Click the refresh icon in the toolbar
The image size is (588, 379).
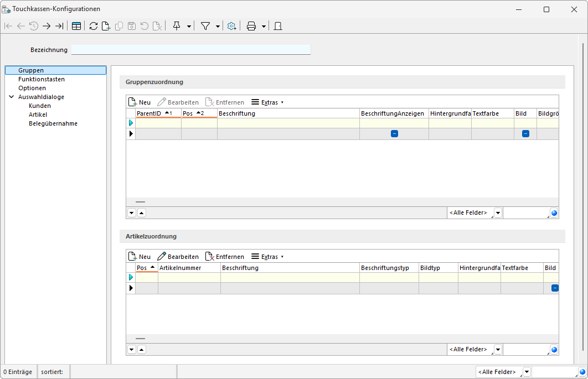click(x=93, y=26)
